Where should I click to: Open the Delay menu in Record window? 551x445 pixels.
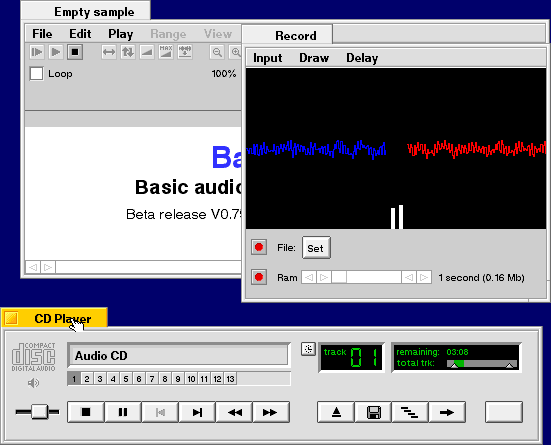coord(362,58)
